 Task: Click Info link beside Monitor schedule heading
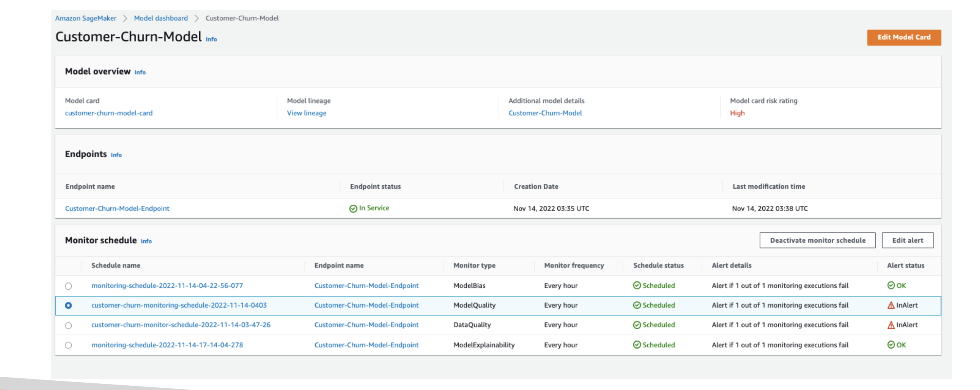146,241
